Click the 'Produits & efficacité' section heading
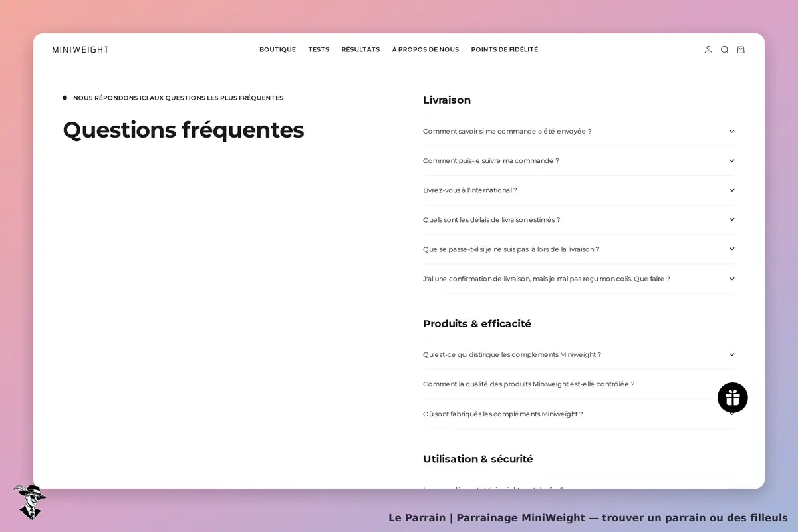Image resolution: width=798 pixels, height=532 pixels. [x=477, y=324]
